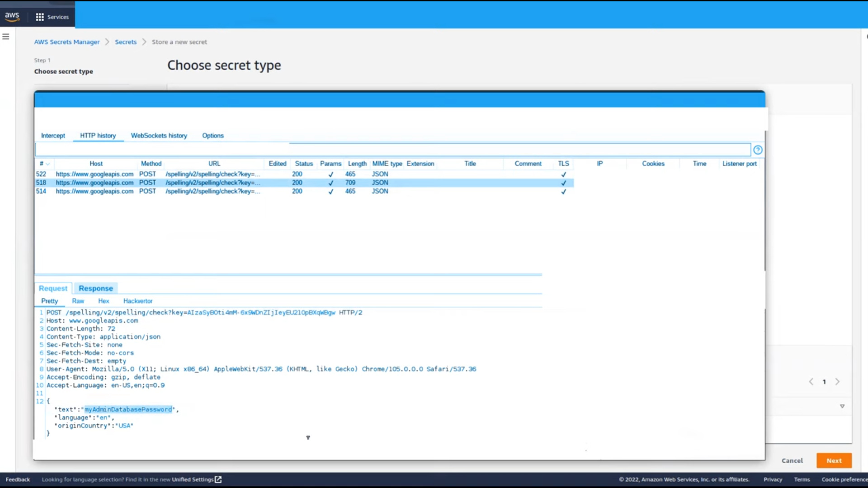868x488 pixels.
Task: Click the Secrets breadcrumb link
Action: pyautogui.click(x=126, y=42)
